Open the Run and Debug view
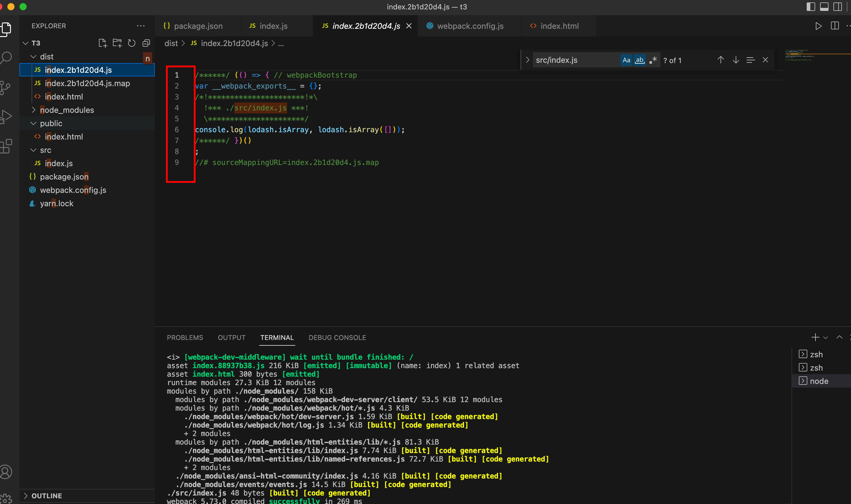Viewport: 851px width, 504px height. pos(5,117)
